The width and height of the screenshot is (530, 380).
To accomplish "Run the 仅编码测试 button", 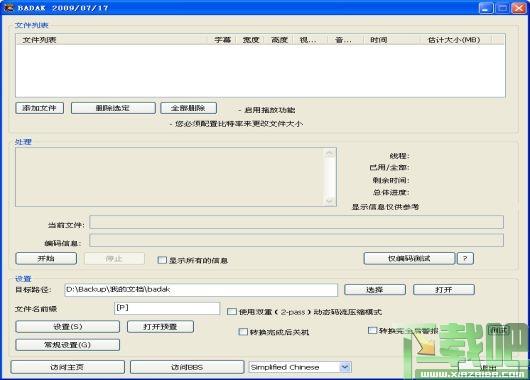I will click(x=409, y=259).
